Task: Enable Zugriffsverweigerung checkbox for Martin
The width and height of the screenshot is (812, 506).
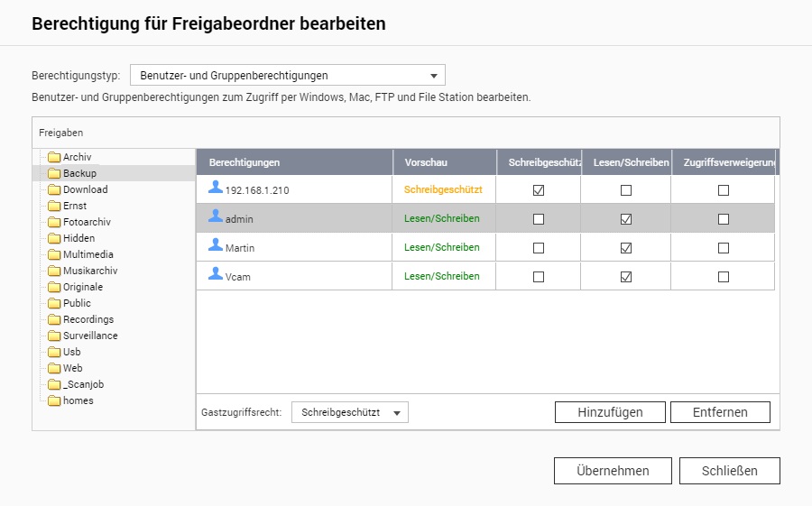Action: tap(723, 248)
